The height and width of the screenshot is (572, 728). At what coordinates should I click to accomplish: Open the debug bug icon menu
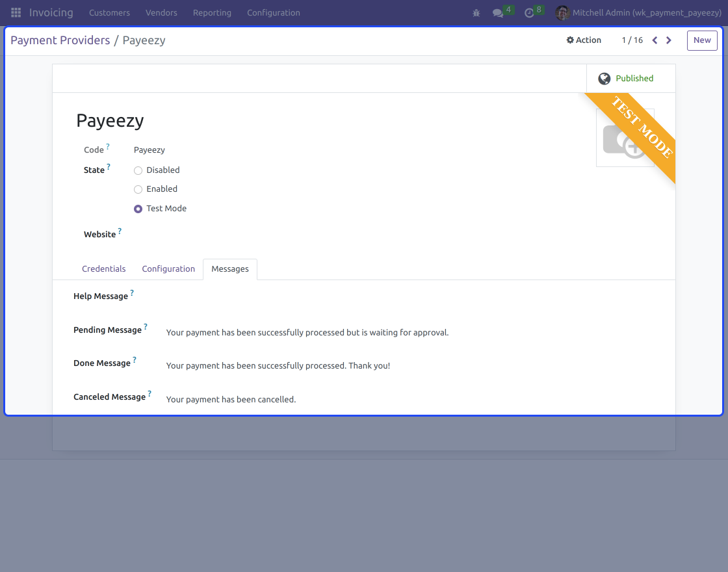(x=476, y=13)
